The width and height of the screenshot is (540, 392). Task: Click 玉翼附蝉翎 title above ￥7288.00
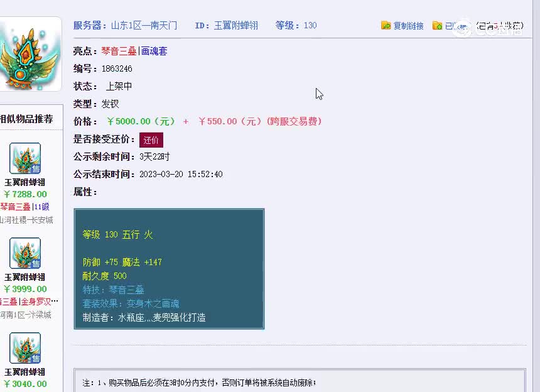point(24,182)
